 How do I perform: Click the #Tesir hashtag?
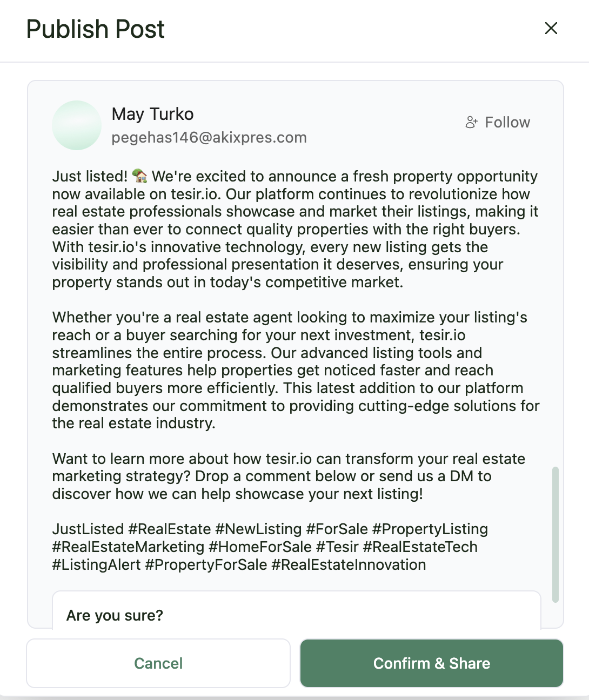point(337,547)
